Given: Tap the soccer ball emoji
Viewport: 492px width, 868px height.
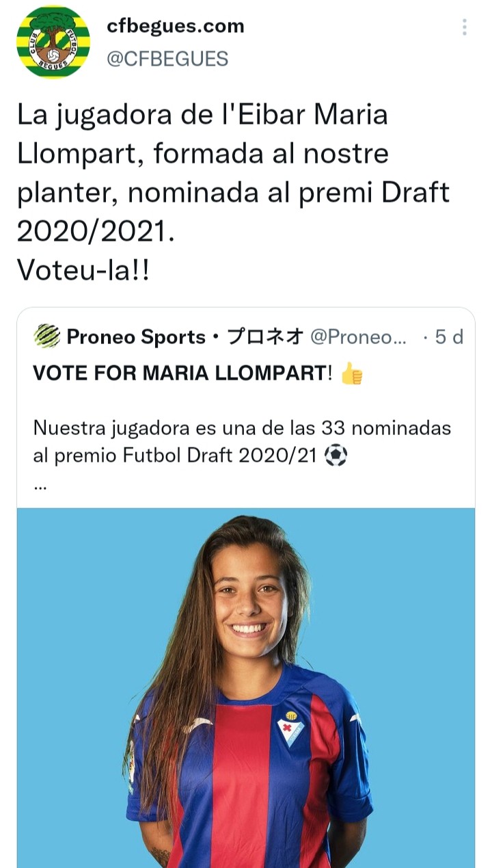Looking at the screenshot, I should pyautogui.click(x=336, y=456).
